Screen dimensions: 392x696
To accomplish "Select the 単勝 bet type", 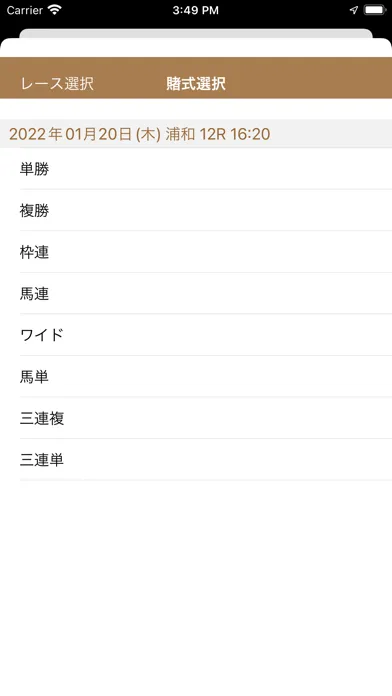I will click(x=196, y=169).
